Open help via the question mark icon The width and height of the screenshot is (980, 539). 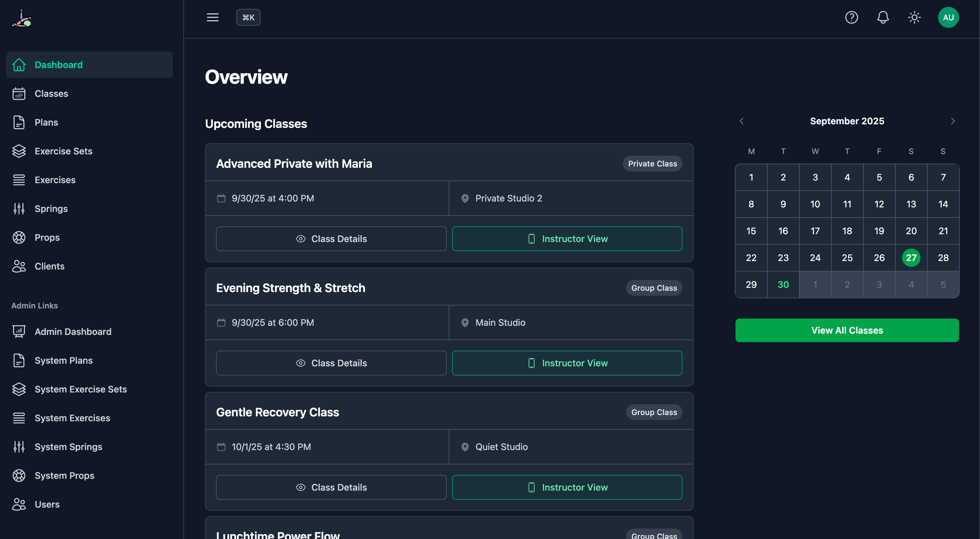pos(852,17)
